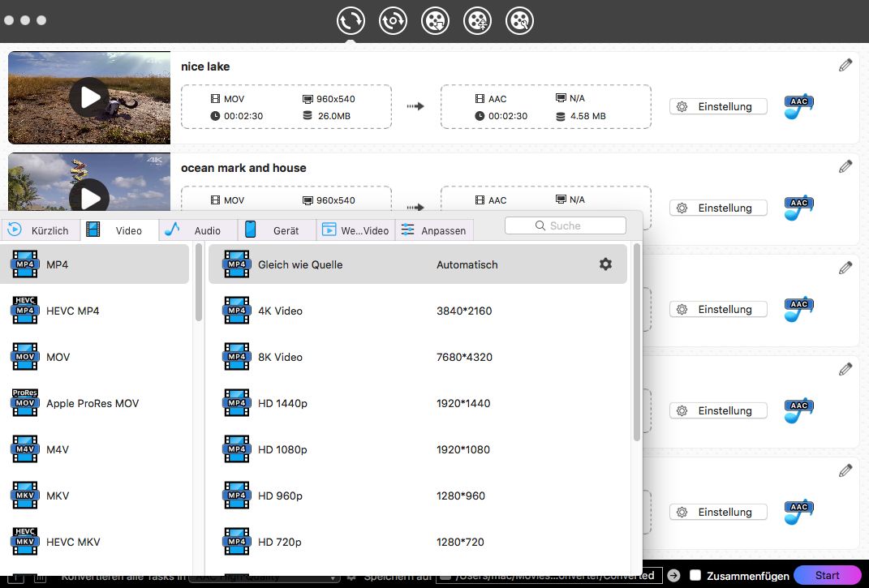869x588 pixels.
Task: Open the video compress module icon
Action: coord(478,20)
